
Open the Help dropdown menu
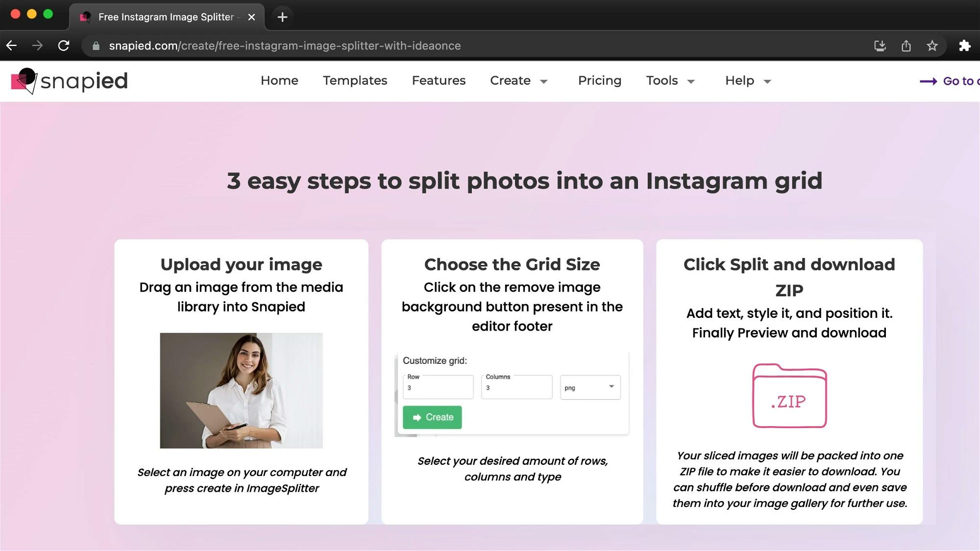click(748, 81)
